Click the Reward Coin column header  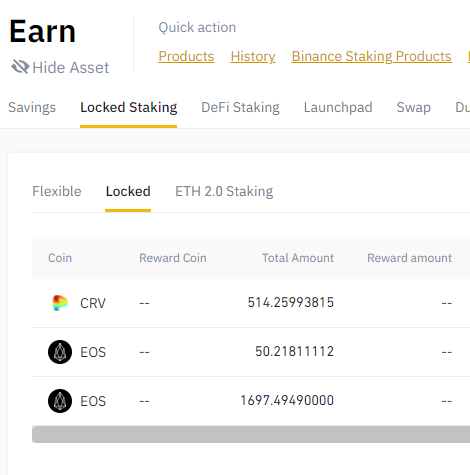[173, 258]
